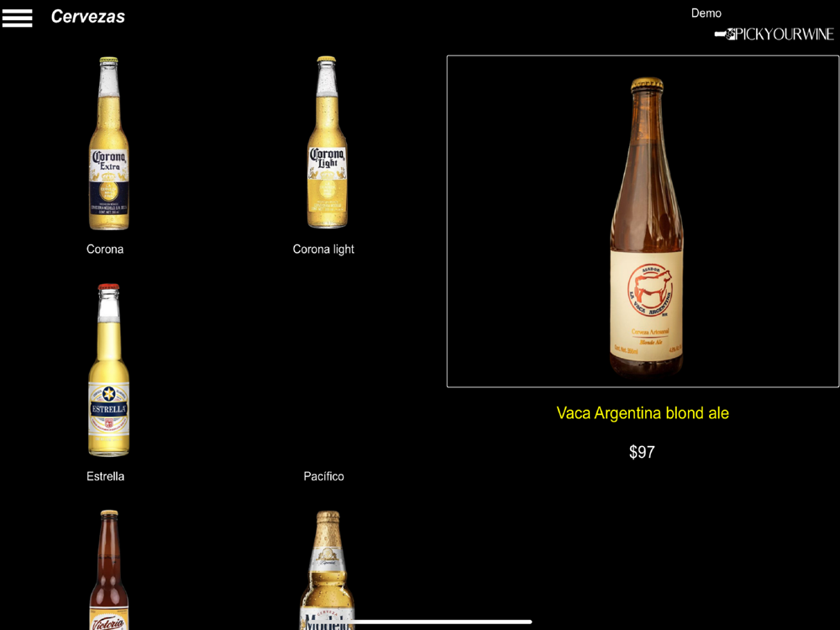The height and width of the screenshot is (630, 840).
Task: Click the PickYourWine logo
Action: pos(774,34)
